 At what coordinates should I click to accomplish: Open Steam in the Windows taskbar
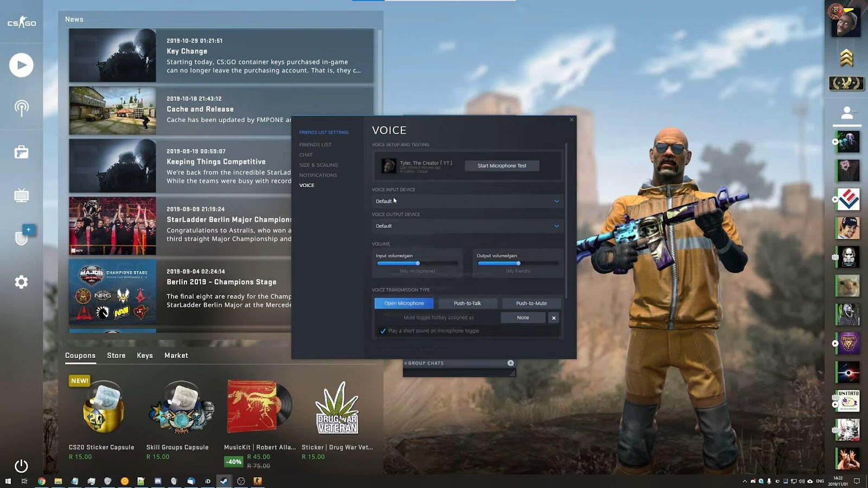[224, 481]
